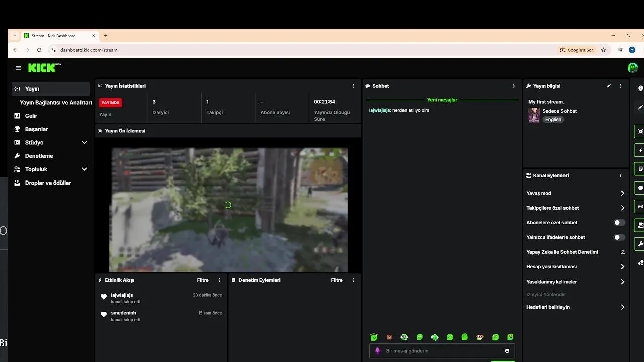Focus the Bir mesaj gönderin input
This screenshot has height=362, width=644.
click(x=443, y=351)
